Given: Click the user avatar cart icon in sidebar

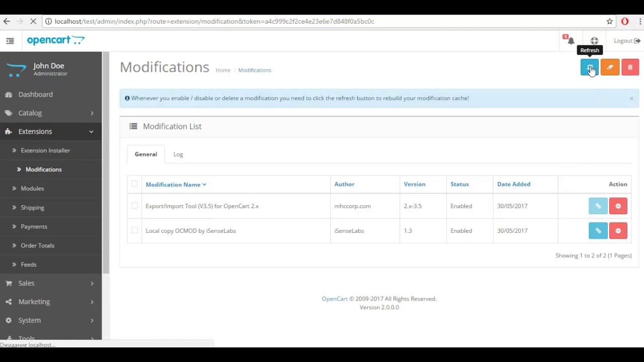Looking at the screenshot, I should coord(17,69).
